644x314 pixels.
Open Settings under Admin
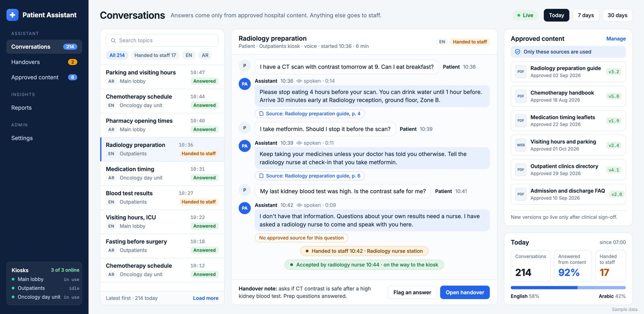click(x=44, y=138)
